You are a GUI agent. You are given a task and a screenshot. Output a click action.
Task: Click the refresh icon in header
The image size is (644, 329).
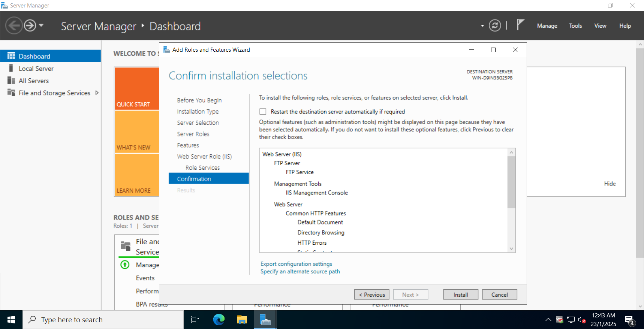(x=495, y=25)
